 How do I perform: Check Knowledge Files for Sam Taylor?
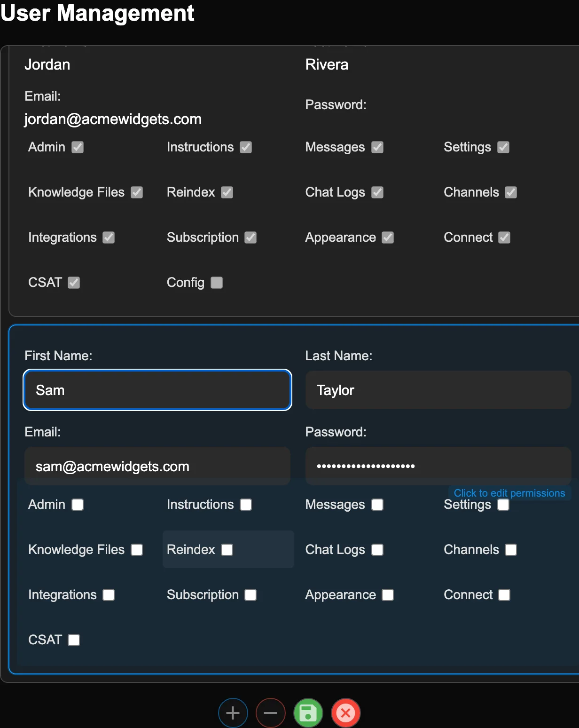[137, 550]
